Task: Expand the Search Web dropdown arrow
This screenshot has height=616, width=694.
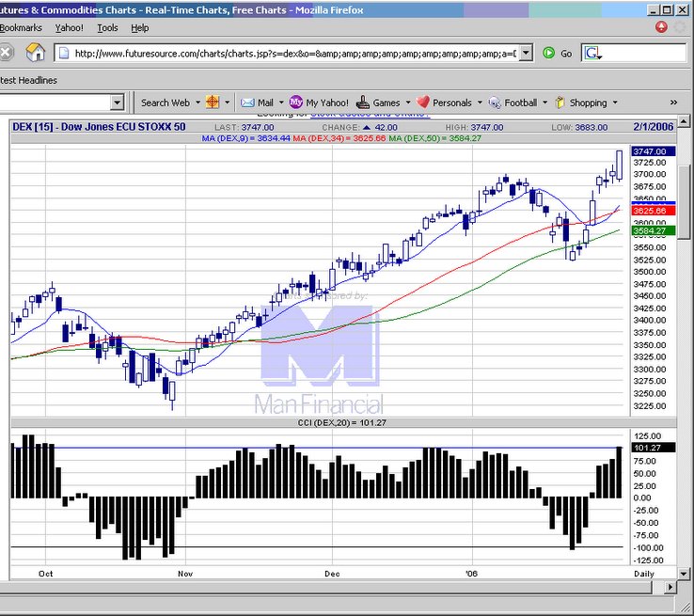Action: [x=197, y=103]
